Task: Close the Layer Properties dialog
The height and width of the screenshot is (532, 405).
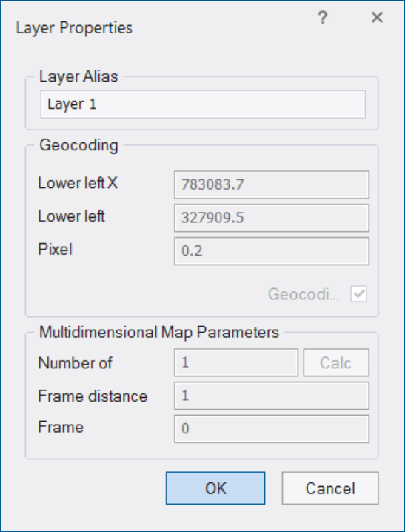Action: (x=377, y=17)
